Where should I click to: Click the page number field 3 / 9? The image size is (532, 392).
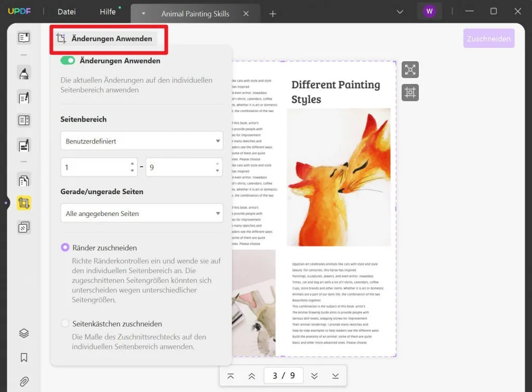click(284, 376)
